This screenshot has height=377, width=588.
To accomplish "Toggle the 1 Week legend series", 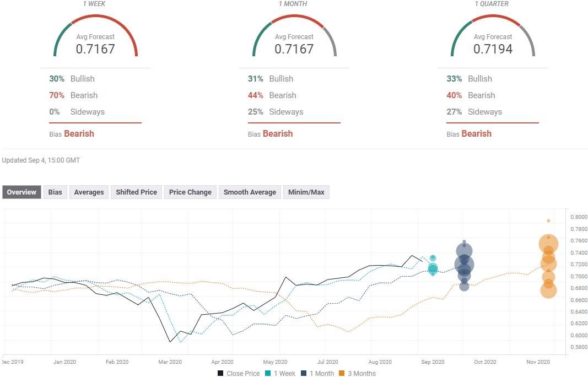I will point(280,373).
